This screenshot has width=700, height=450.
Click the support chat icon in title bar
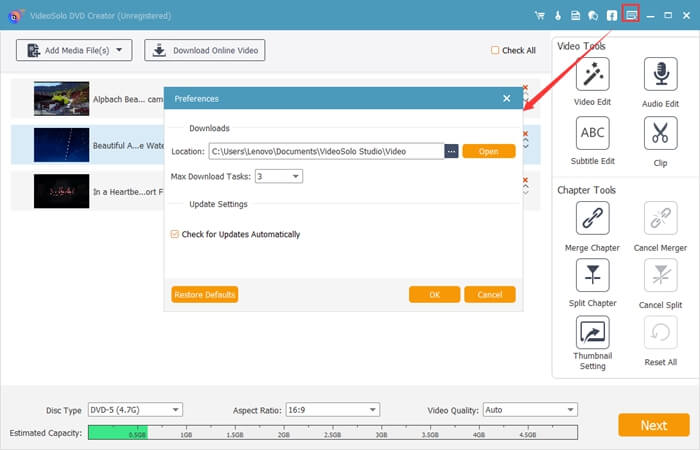pyautogui.click(x=593, y=16)
